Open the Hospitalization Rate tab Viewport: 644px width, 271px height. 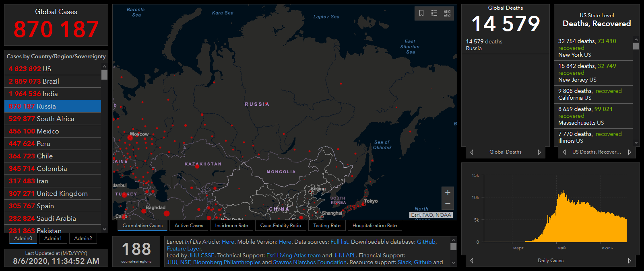tap(375, 226)
